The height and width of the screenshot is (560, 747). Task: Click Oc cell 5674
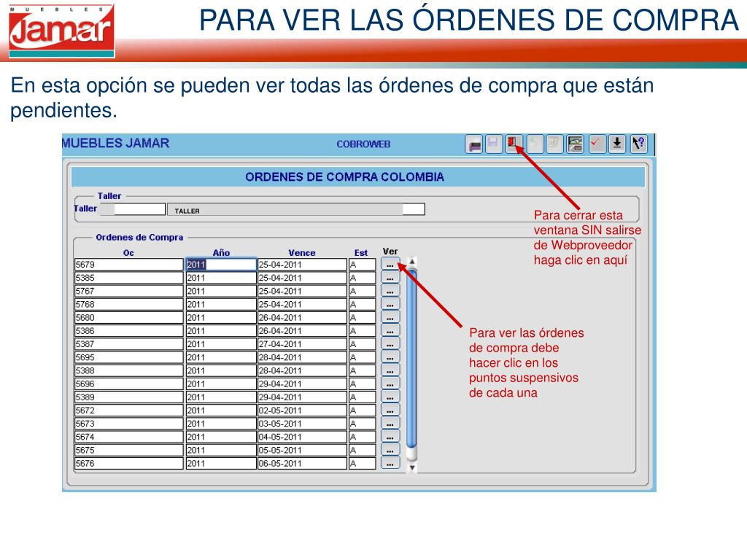click(x=128, y=437)
